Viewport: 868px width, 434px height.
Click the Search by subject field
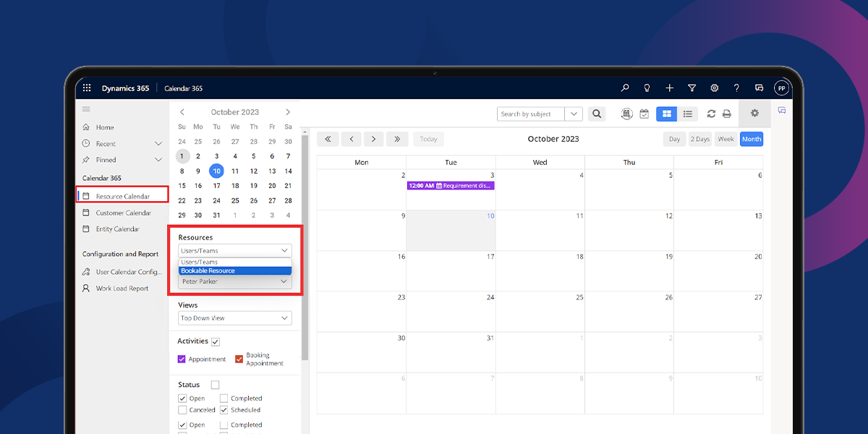tap(532, 114)
